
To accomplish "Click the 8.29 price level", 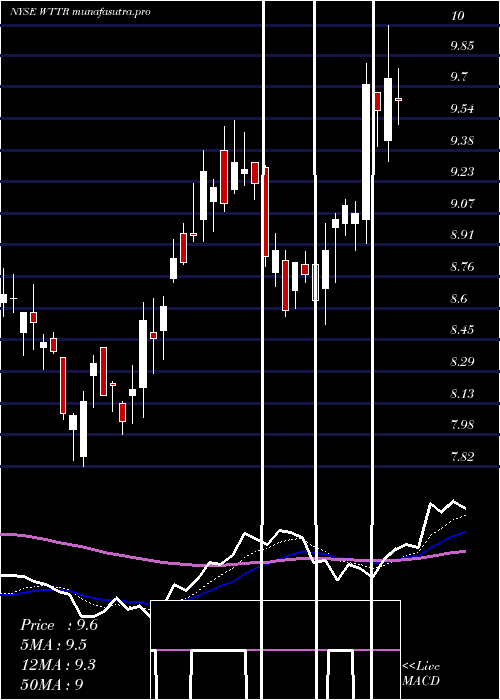I will point(463,361).
